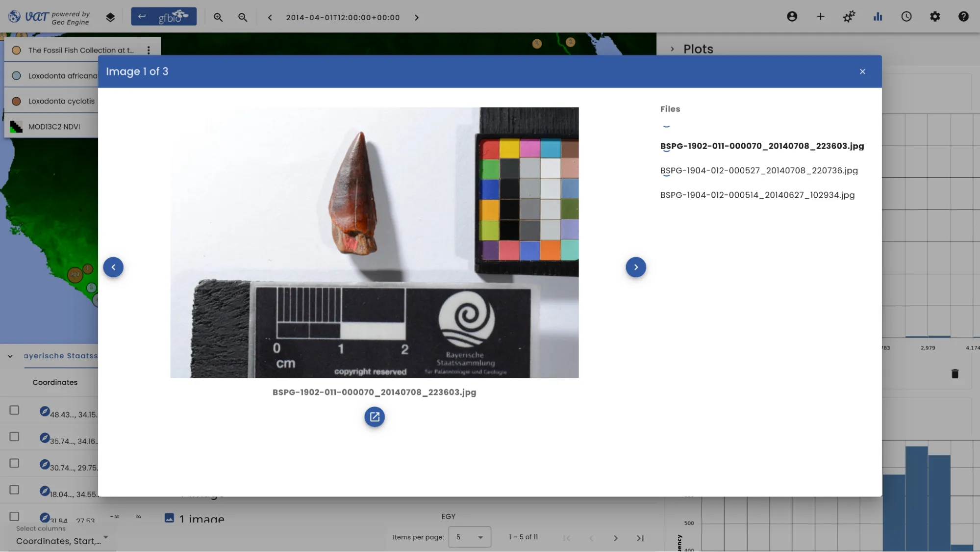
Task: Select file BSPG-1904-012-000514 in Files list
Action: [757, 195]
